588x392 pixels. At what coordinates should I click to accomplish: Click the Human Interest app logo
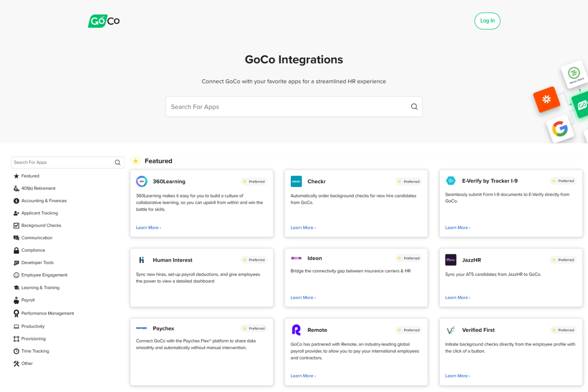click(141, 260)
